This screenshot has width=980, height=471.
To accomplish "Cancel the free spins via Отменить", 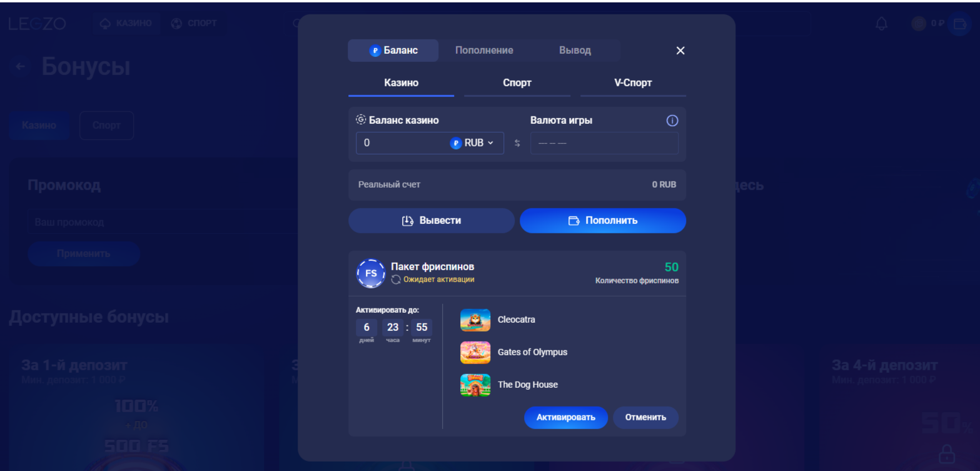I will click(645, 417).
